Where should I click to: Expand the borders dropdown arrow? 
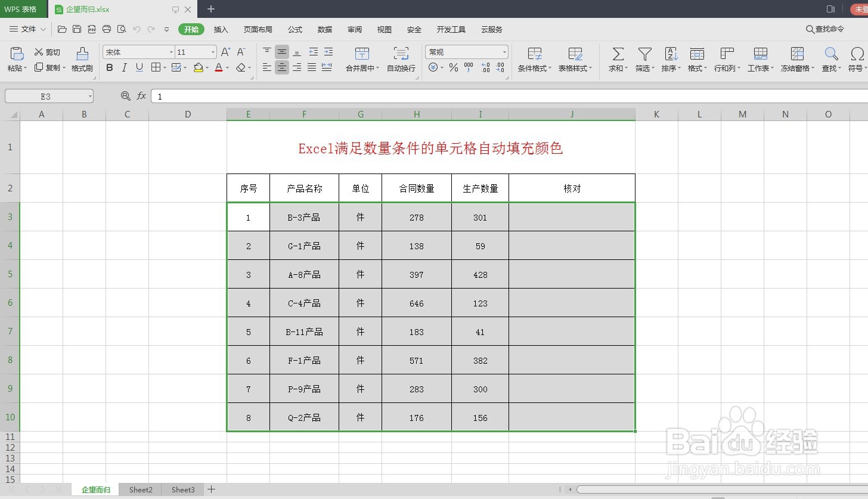[x=165, y=68]
